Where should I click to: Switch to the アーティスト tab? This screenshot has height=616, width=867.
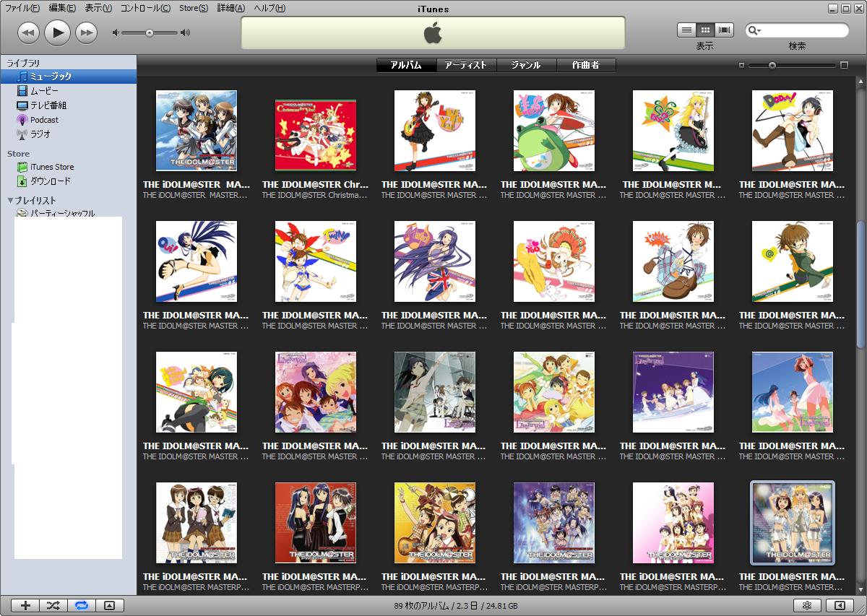point(466,65)
